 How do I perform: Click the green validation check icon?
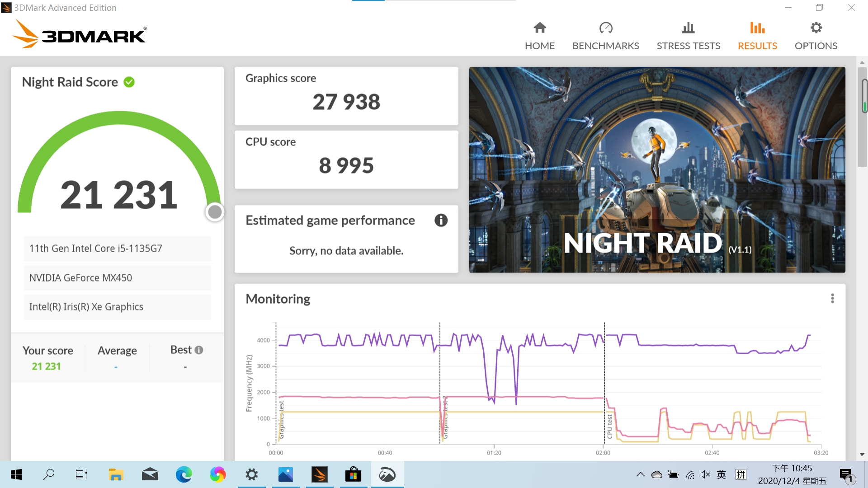coord(129,82)
